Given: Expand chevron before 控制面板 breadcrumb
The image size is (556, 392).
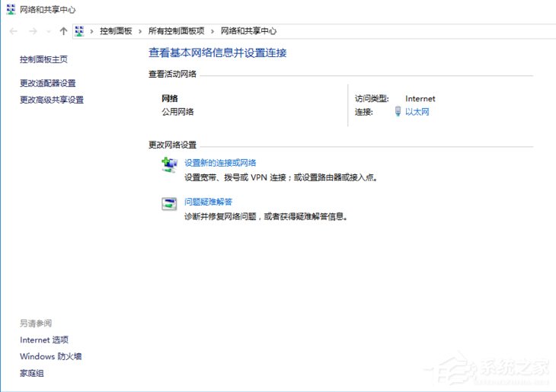Looking at the screenshot, I should pyautogui.click(x=92, y=31).
